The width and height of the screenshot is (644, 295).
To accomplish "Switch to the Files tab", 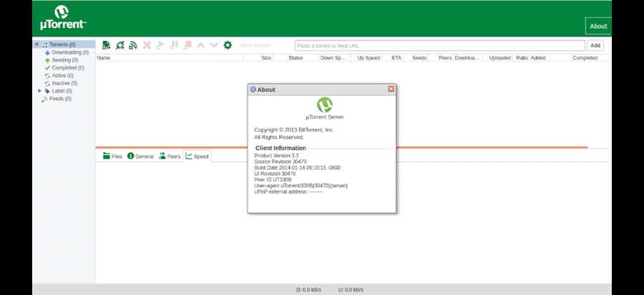I will [x=112, y=156].
